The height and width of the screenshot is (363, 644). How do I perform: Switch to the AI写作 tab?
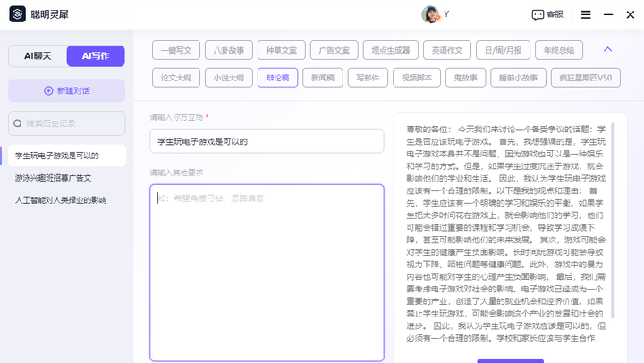(96, 55)
